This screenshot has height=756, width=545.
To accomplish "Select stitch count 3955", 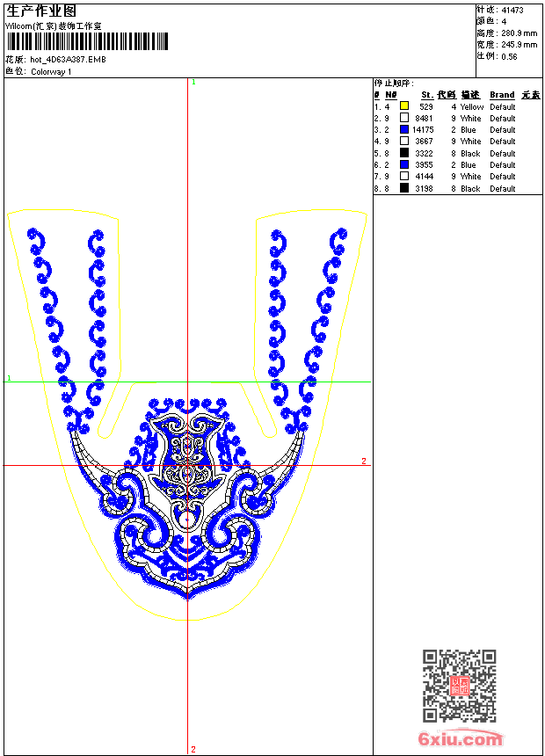I will pyautogui.click(x=424, y=165).
